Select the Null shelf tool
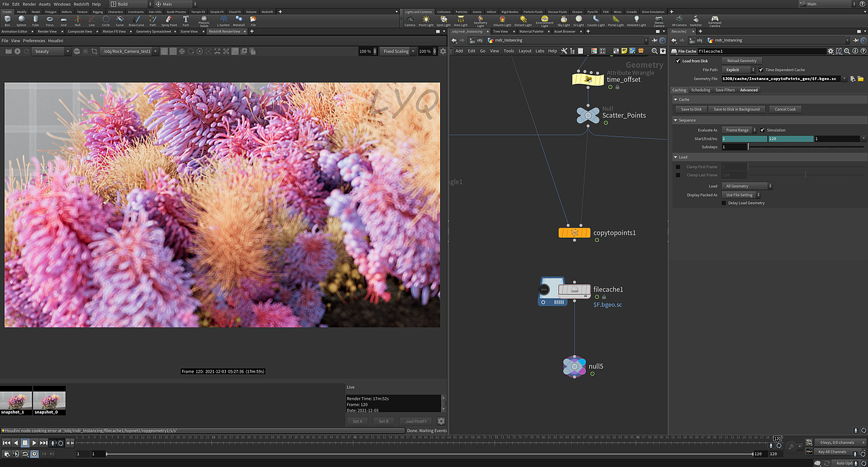This screenshot has width=868, height=467. 77,20
